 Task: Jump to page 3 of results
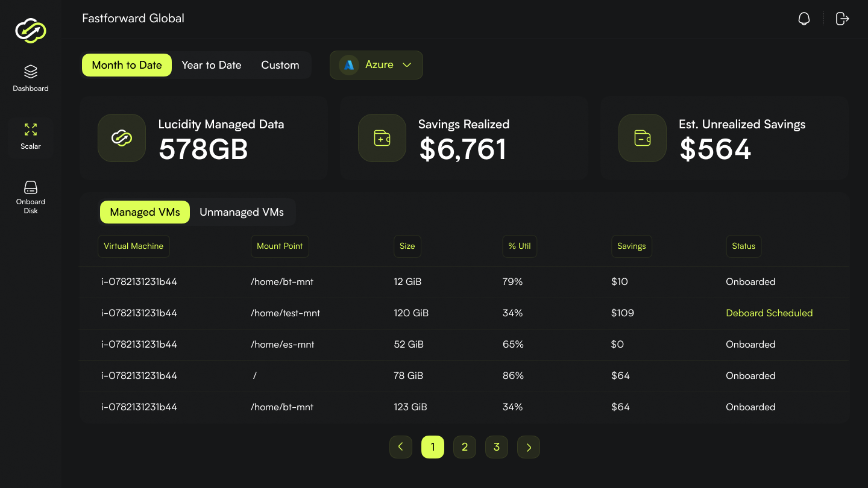(497, 447)
